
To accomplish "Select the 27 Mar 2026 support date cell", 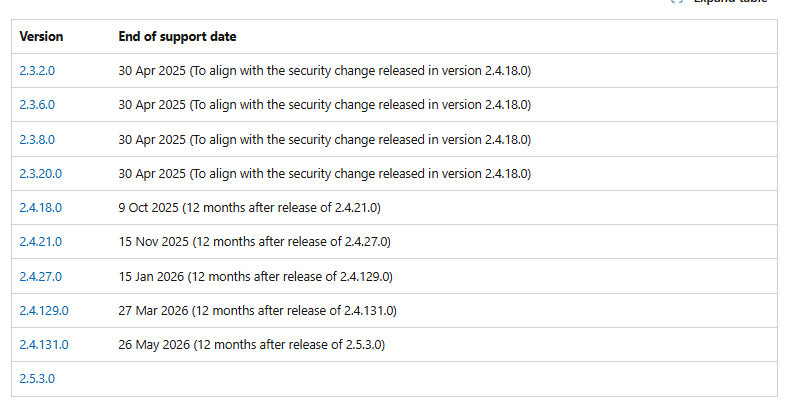I will pos(444,311).
